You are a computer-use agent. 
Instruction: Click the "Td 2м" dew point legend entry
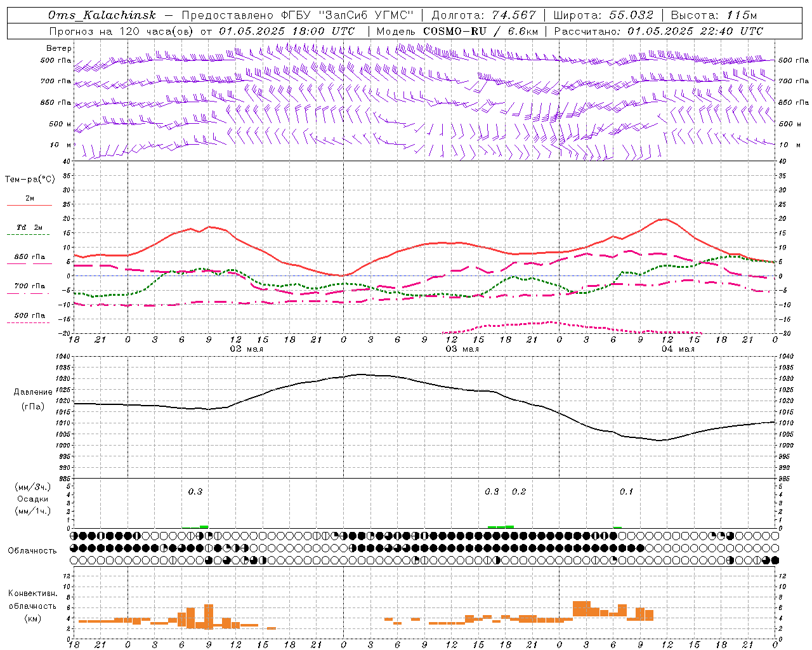[29, 227]
